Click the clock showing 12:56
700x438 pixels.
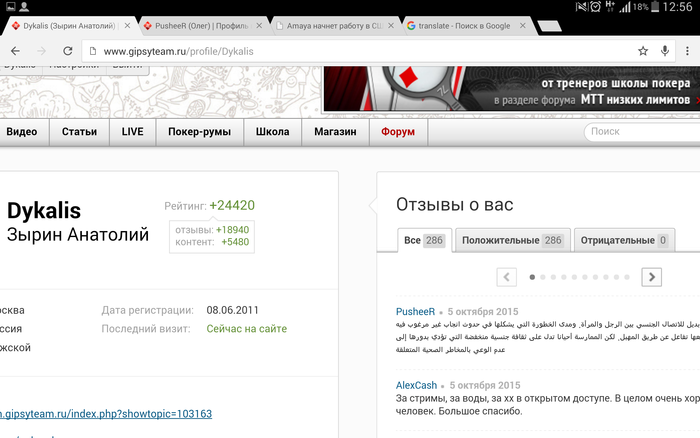tap(677, 7)
